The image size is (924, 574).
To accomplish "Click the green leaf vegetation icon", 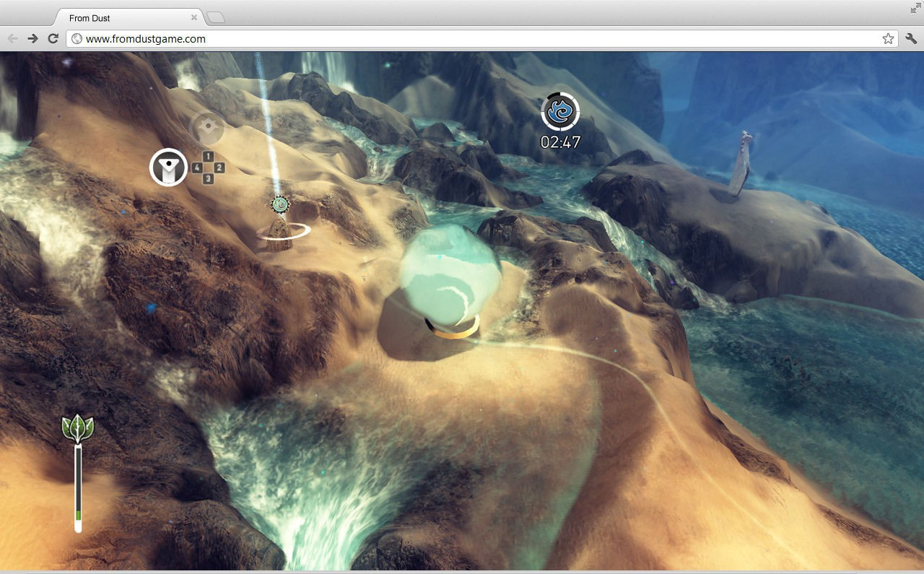I will (78, 428).
